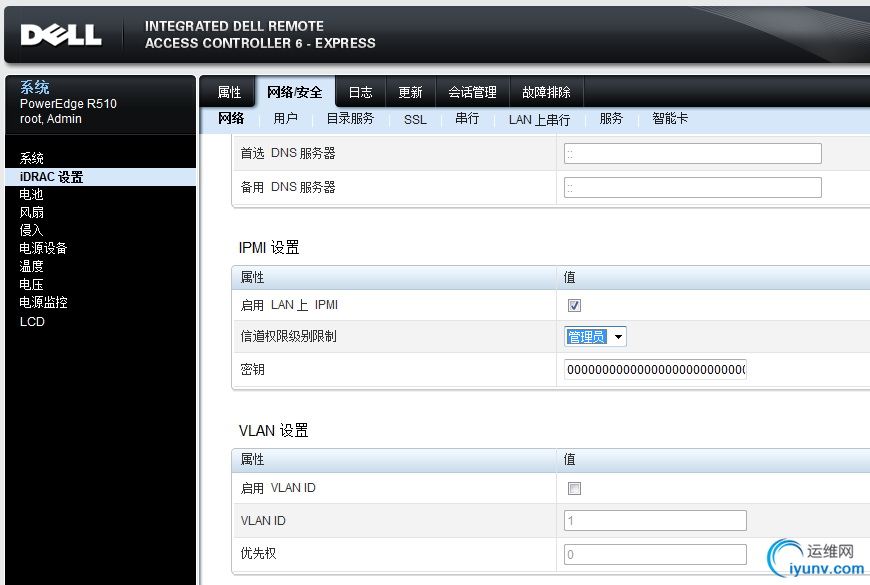Viewport: 870px width, 585px height.
Task: Open the LAN 上串行 sub-tab
Action: click(x=539, y=119)
